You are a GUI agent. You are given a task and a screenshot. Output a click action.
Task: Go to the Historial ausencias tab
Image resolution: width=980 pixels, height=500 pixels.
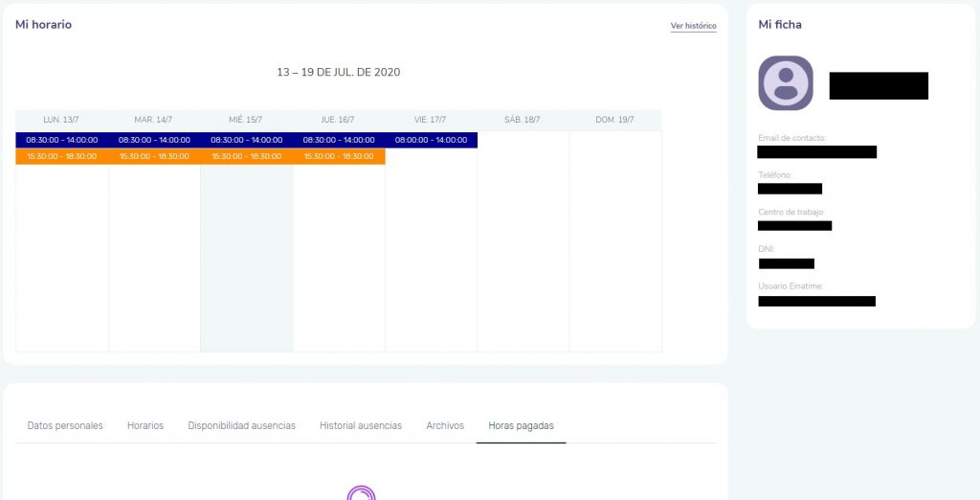click(361, 425)
